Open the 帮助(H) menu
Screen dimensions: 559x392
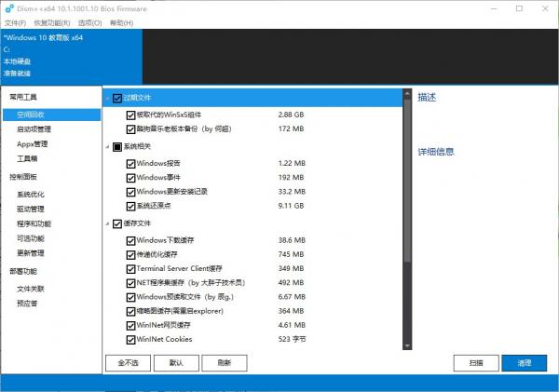[121, 23]
